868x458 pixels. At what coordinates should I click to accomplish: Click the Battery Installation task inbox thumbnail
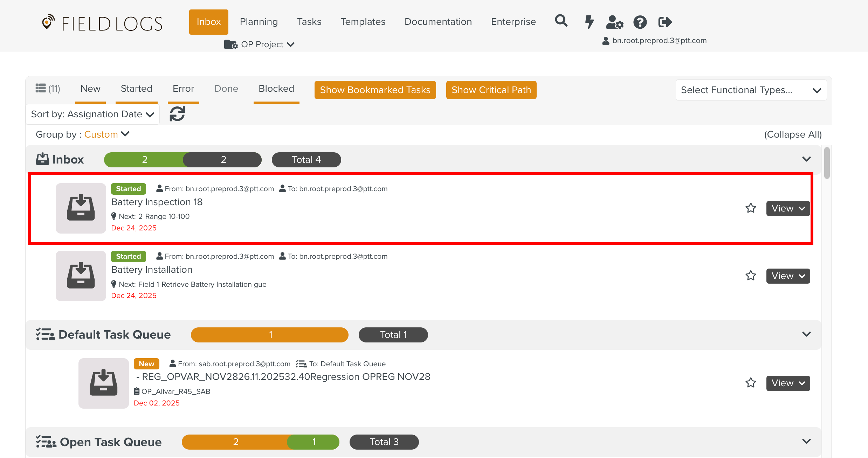click(81, 276)
